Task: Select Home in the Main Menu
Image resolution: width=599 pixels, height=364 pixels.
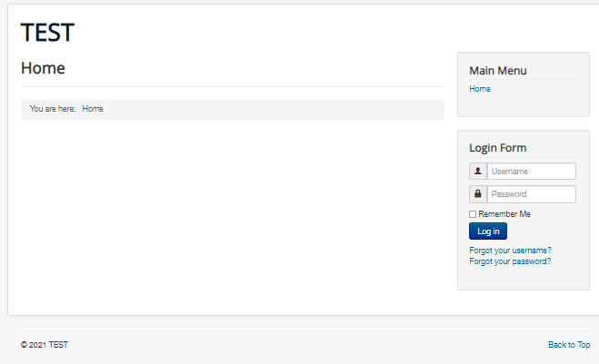Action: point(480,89)
